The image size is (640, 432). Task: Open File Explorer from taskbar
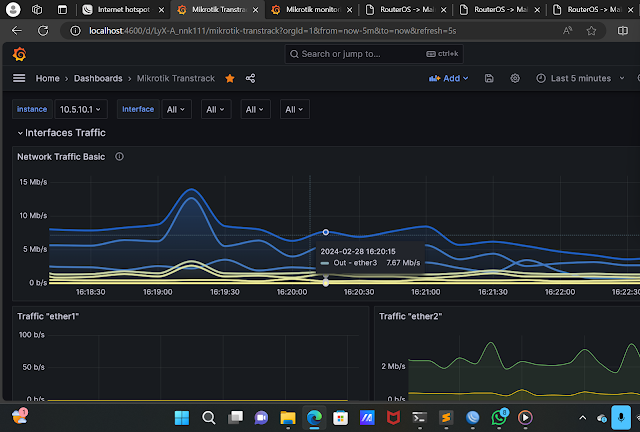[x=288, y=417]
